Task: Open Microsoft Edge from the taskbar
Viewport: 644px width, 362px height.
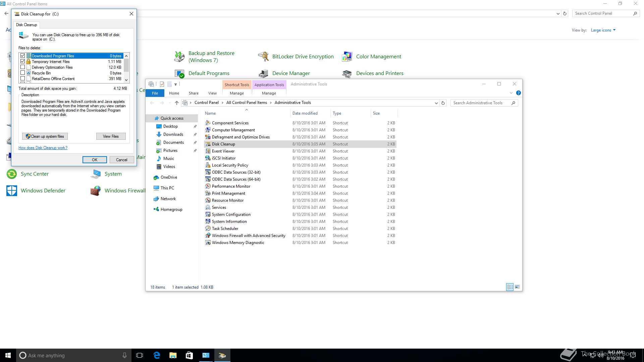Action: point(157,355)
